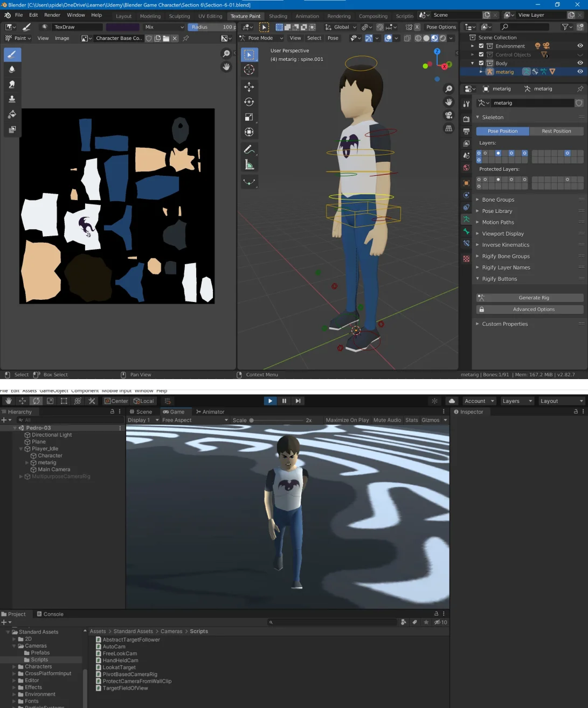Select the AutoCam script asset
588x708 pixels.
[114, 647]
